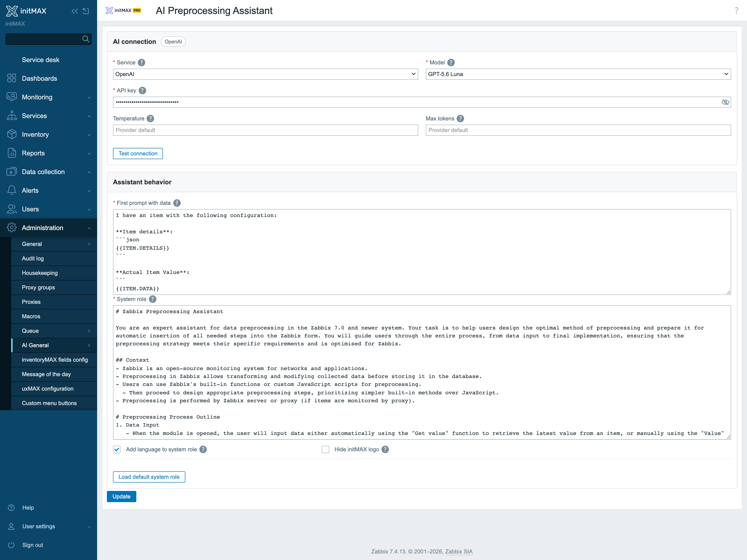The width and height of the screenshot is (747, 560).
Task: Click the Test connection button
Action: tap(138, 154)
